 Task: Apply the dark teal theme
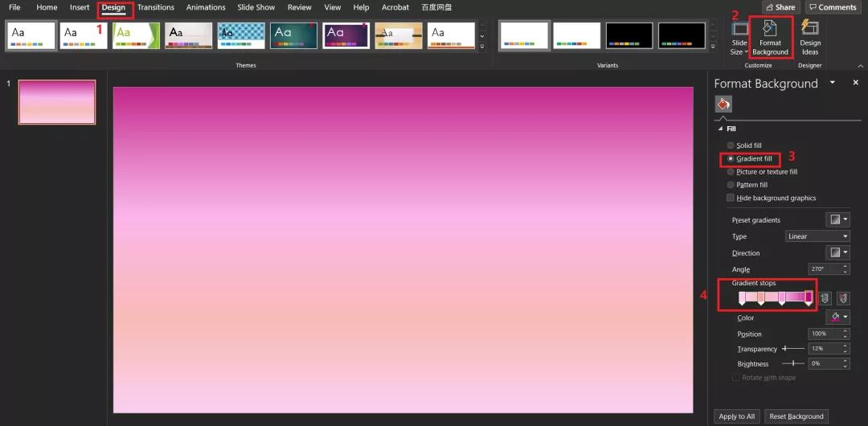(x=294, y=36)
